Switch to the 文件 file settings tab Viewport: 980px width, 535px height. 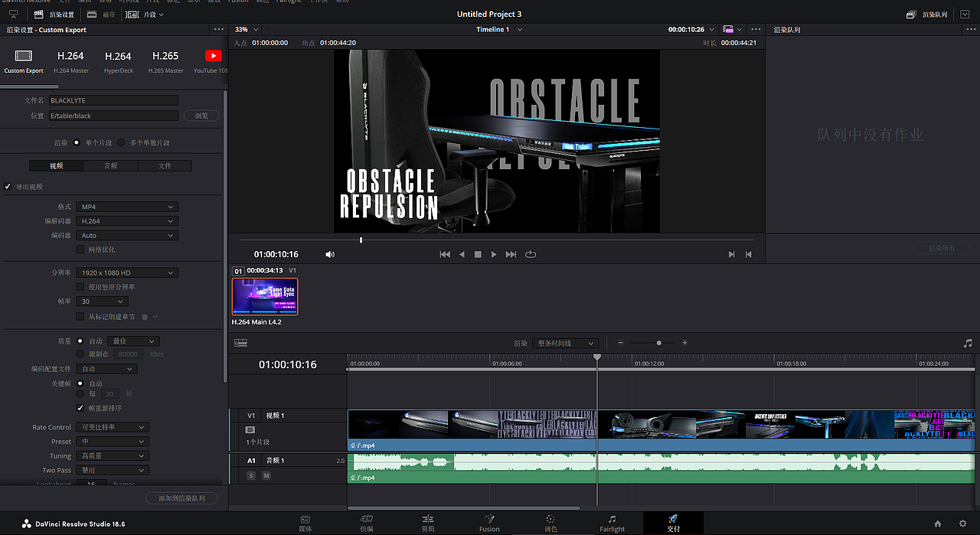(165, 165)
